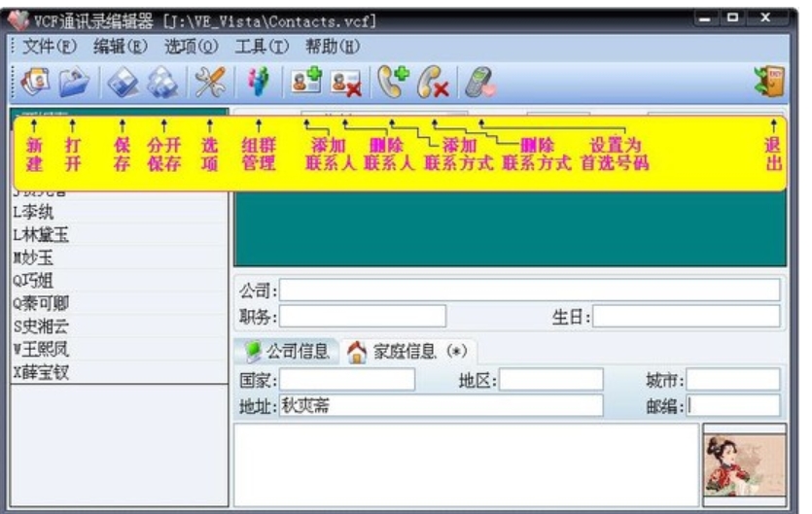
Task: Select contact L林黛玉 in the list
Action: (42, 234)
